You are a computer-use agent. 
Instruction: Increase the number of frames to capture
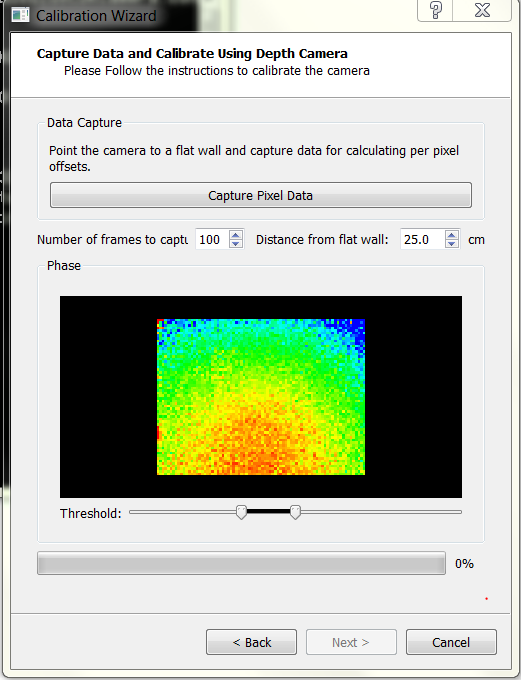pos(236,235)
